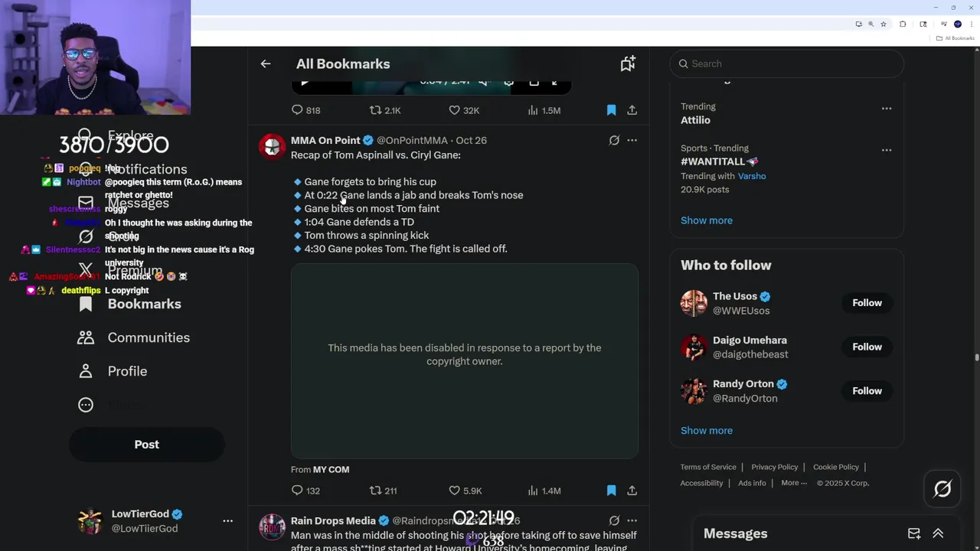Open Randy Orton profile name
The height and width of the screenshot is (551, 980).
(x=743, y=384)
